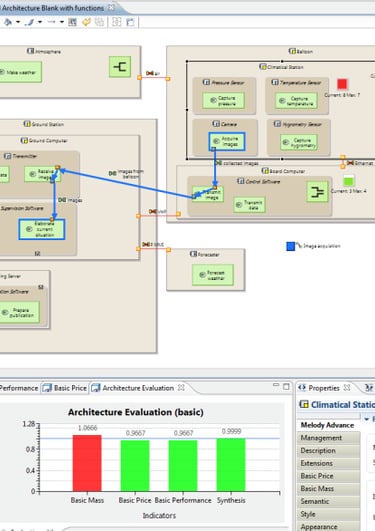The image size is (375, 531).
Task: Click the Atmosphere function port green icon
Action: [x=120, y=67]
